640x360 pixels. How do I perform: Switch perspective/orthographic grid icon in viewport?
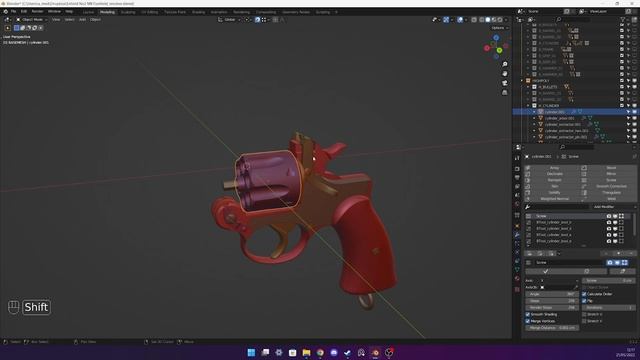tap(505, 93)
